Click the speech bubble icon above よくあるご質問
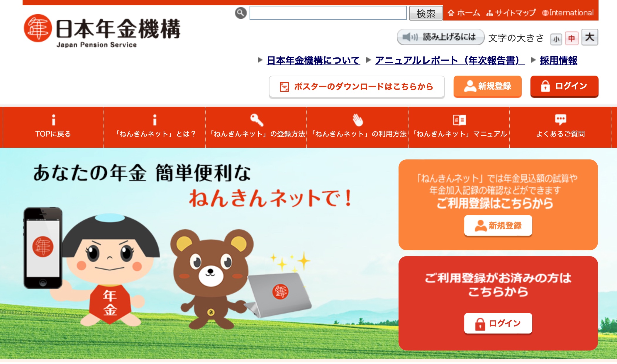 (x=561, y=120)
